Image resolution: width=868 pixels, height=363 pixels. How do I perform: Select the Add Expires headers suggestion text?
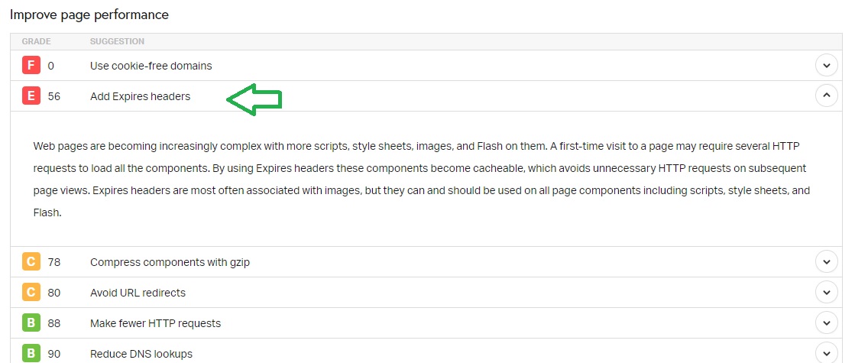140,96
